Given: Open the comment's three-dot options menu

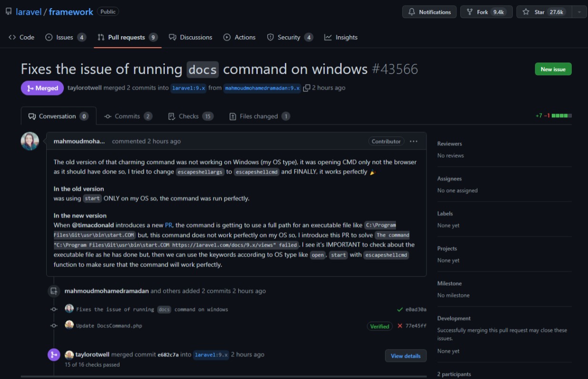Looking at the screenshot, I should point(414,141).
